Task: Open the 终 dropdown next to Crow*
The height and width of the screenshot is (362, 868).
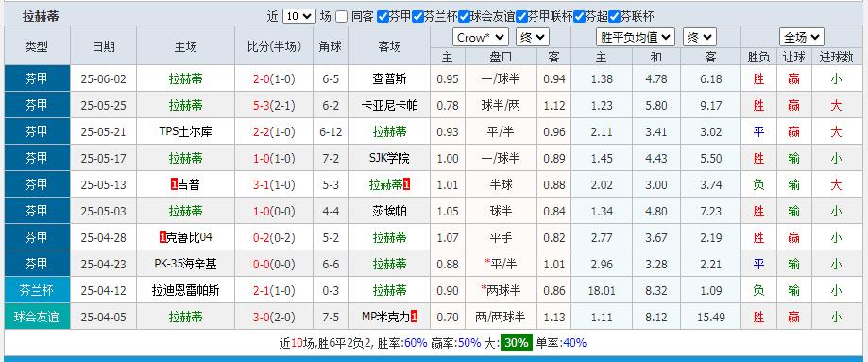Action: point(533,37)
